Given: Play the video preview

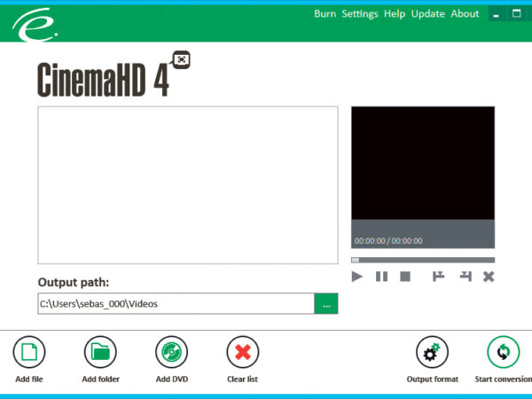Looking at the screenshot, I should [x=357, y=277].
